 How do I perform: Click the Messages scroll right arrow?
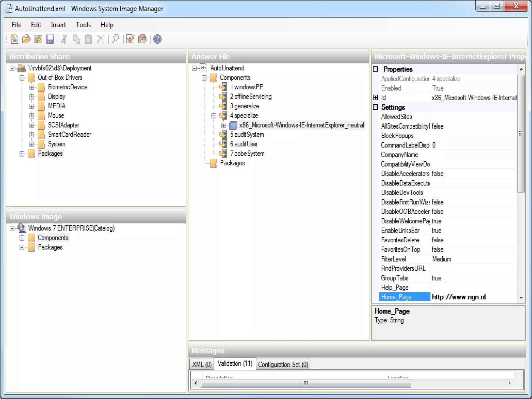[509, 383]
